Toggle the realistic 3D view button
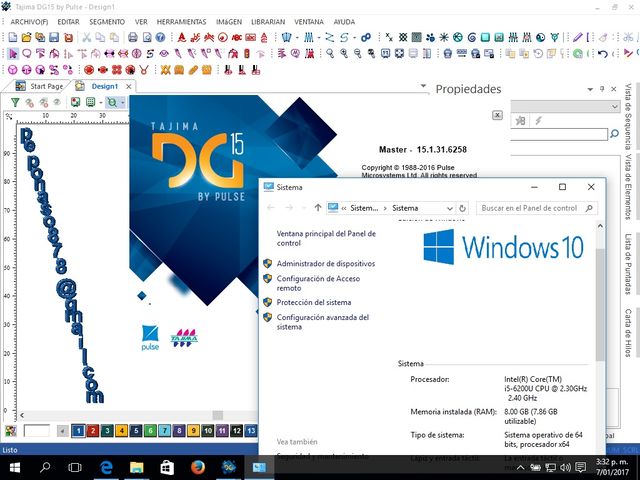 [x=75, y=102]
